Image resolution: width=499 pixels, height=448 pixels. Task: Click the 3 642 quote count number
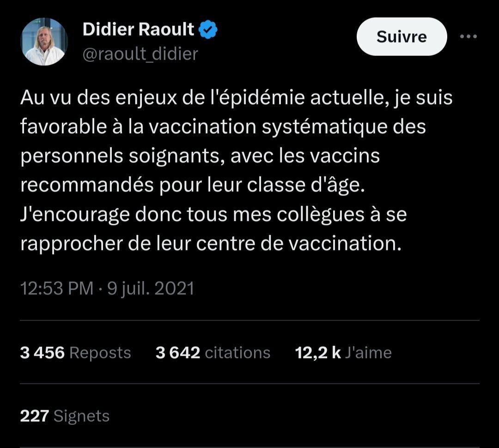(x=178, y=352)
